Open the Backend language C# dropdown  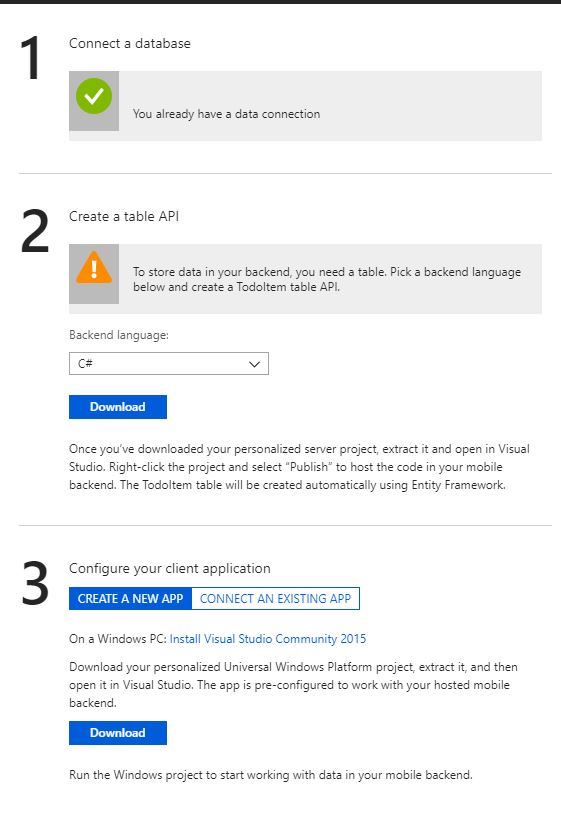coord(169,364)
